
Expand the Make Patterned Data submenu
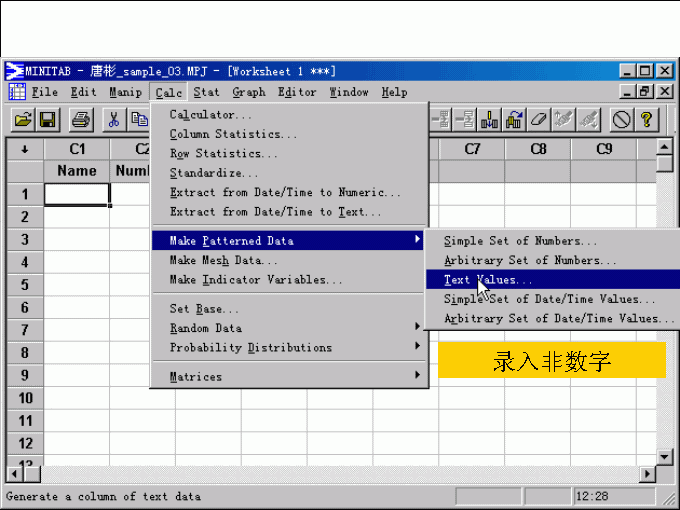(288, 240)
